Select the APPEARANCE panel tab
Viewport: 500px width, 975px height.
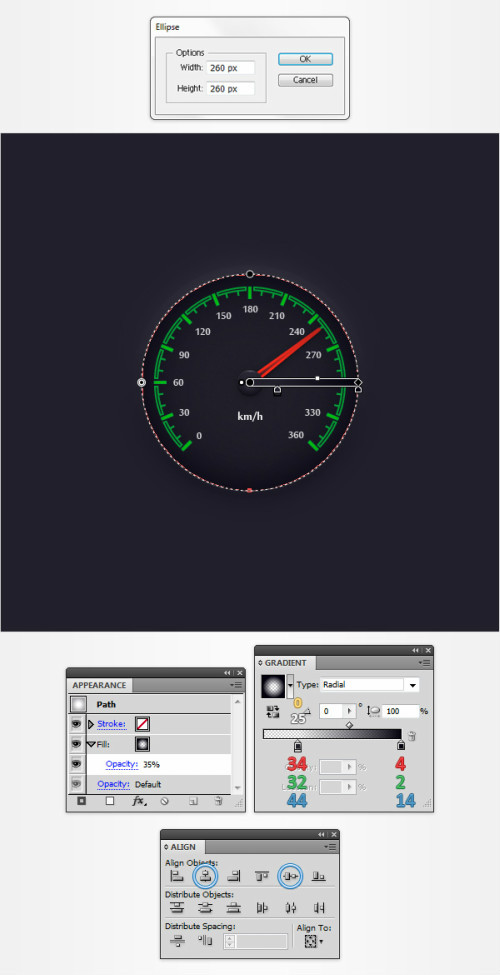pyautogui.click(x=100, y=685)
